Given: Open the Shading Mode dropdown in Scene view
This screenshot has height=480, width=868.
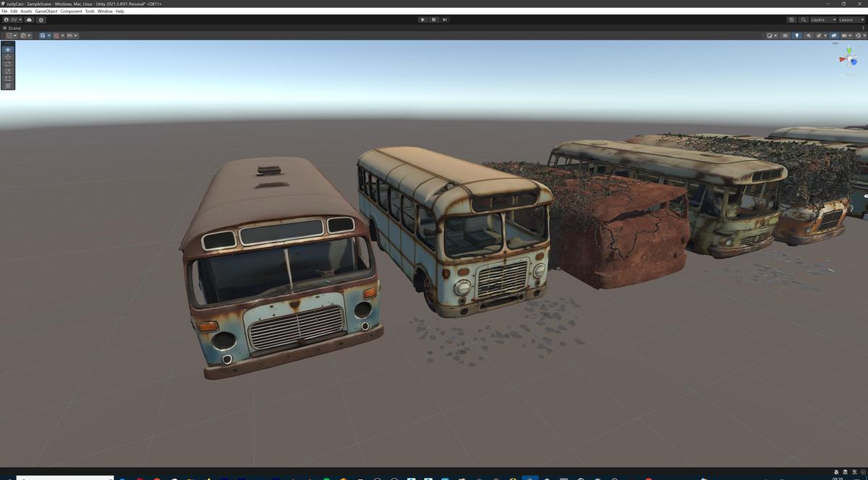Looking at the screenshot, I should pyautogui.click(x=770, y=35).
